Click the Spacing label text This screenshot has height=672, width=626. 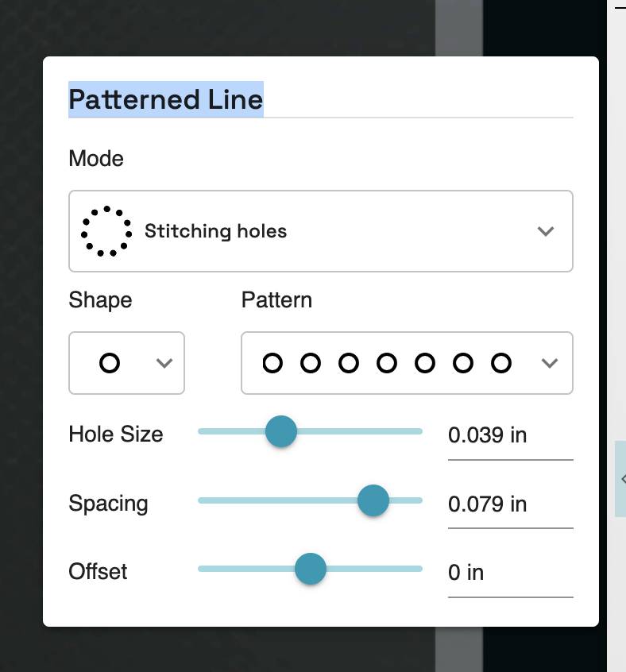pos(108,504)
